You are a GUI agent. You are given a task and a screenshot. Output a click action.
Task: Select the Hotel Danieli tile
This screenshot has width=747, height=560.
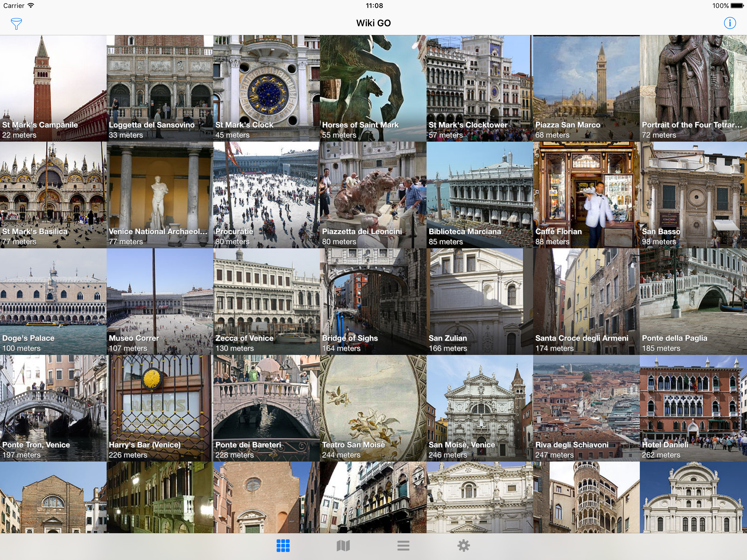pyautogui.click(x=693, y=408)
